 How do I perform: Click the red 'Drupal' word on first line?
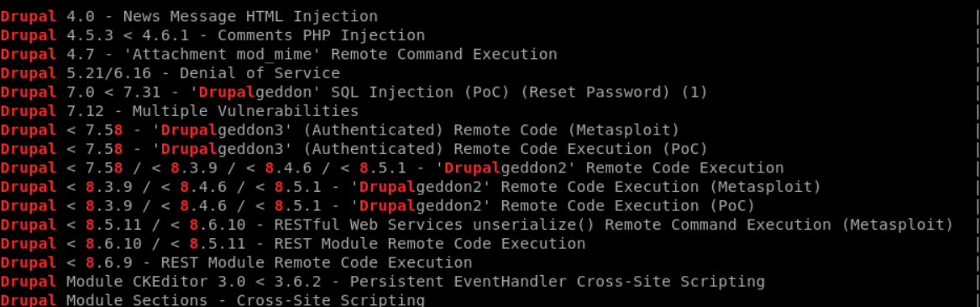[28, 17]
